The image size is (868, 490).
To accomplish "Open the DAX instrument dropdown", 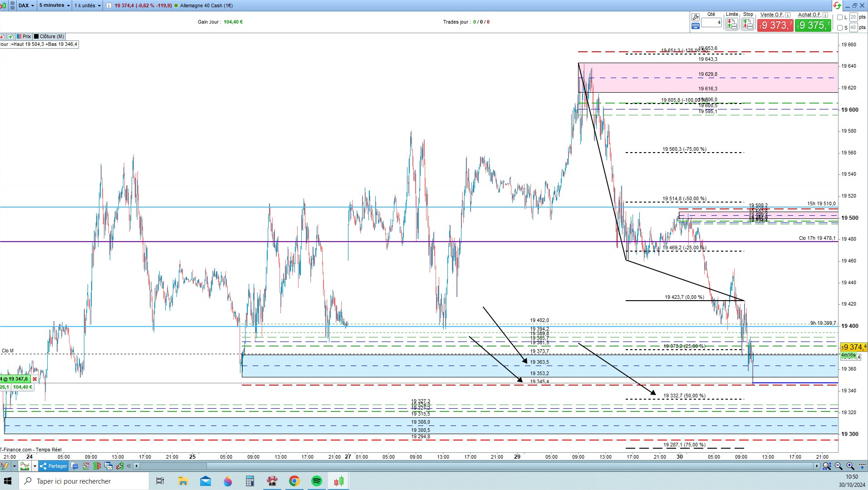I will (x=26, y=5).
